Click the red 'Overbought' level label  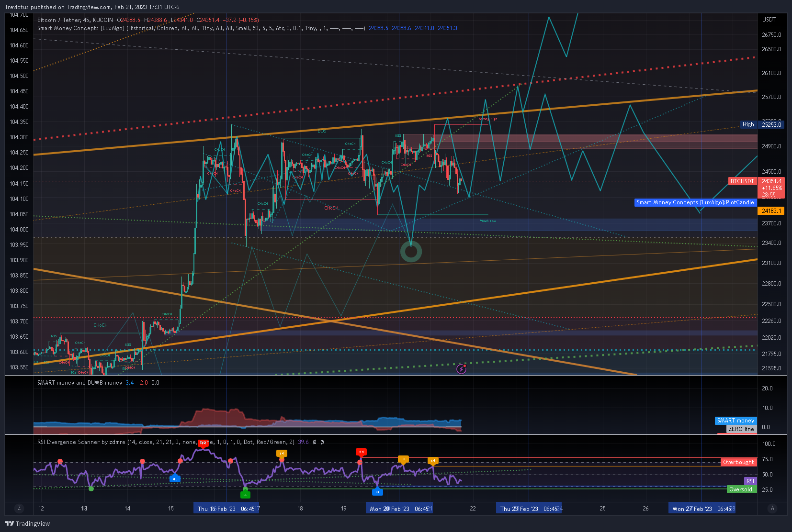(x=738, y=462)
